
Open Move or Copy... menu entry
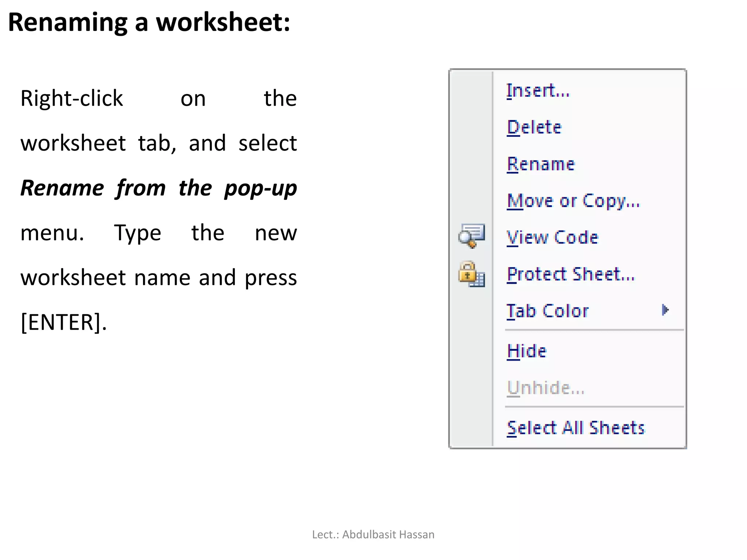tap(573, 201)
